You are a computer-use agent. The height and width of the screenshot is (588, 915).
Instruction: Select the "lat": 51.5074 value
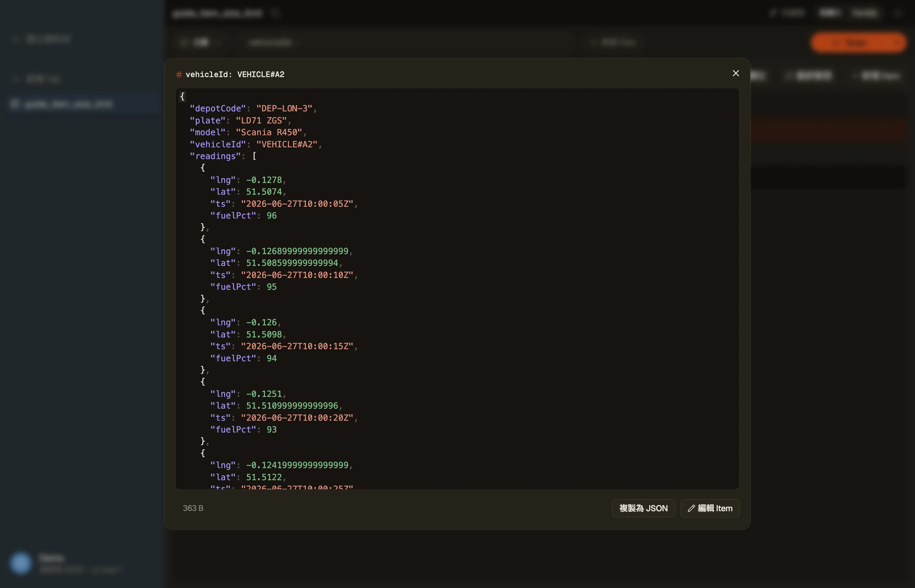coord(264,192)
